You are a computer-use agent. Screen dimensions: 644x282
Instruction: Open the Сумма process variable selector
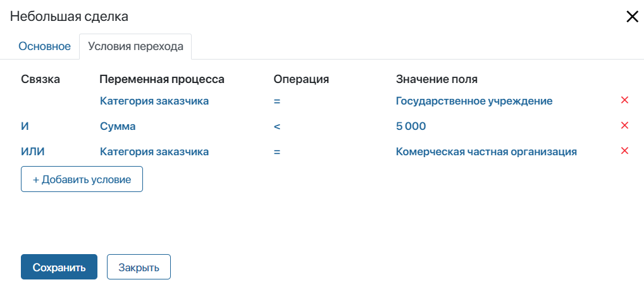(118, 126)
